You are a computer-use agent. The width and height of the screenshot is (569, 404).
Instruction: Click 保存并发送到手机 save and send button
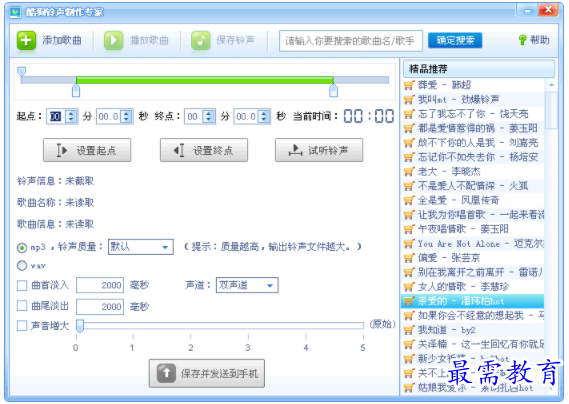click(x=207, y=374)
